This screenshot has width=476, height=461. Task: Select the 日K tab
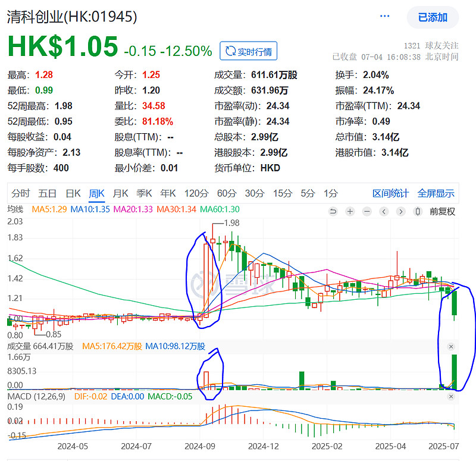click(x=73, y=193)
